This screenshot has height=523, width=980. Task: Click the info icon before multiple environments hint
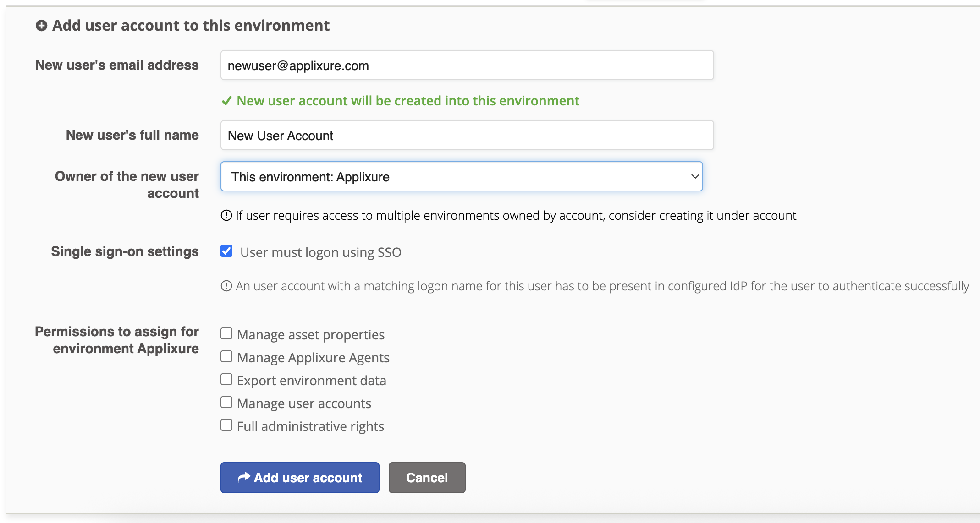pos(226,215)
